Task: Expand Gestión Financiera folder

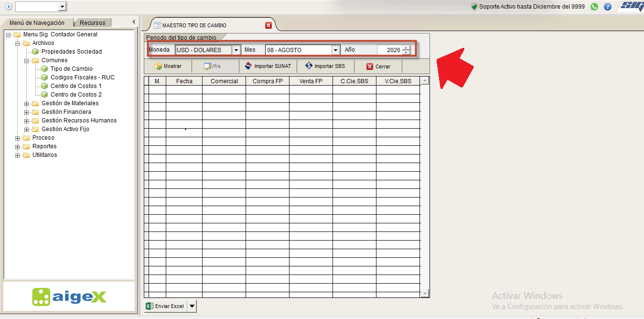Action: coord(27,112)
